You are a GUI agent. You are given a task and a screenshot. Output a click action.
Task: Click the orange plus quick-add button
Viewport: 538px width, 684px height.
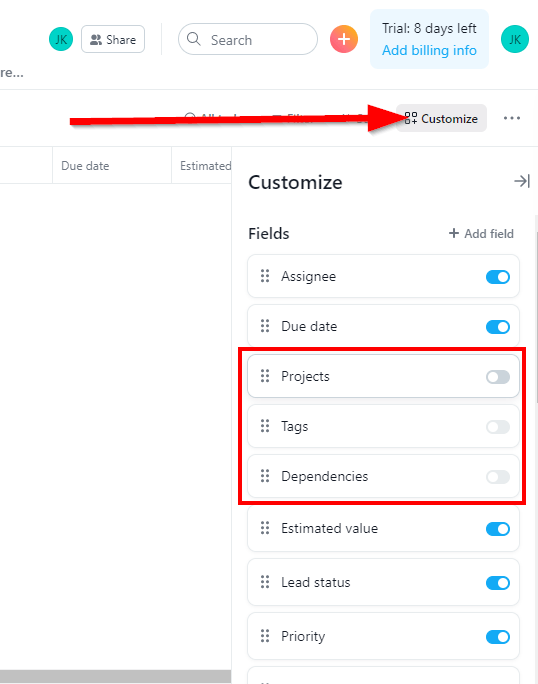[x=344, y=39]
